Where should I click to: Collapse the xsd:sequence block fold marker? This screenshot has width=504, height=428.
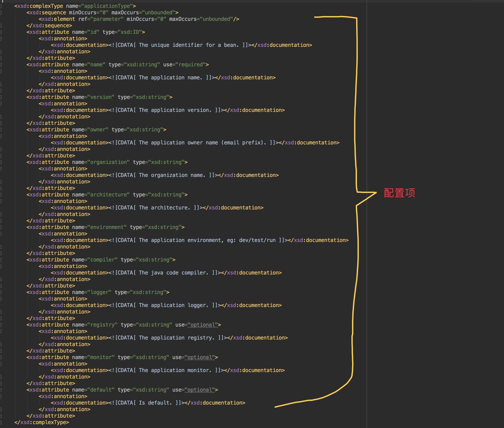(1, 13)
